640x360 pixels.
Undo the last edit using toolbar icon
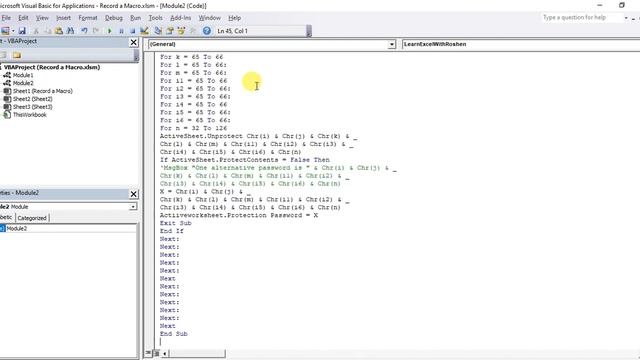84,31
